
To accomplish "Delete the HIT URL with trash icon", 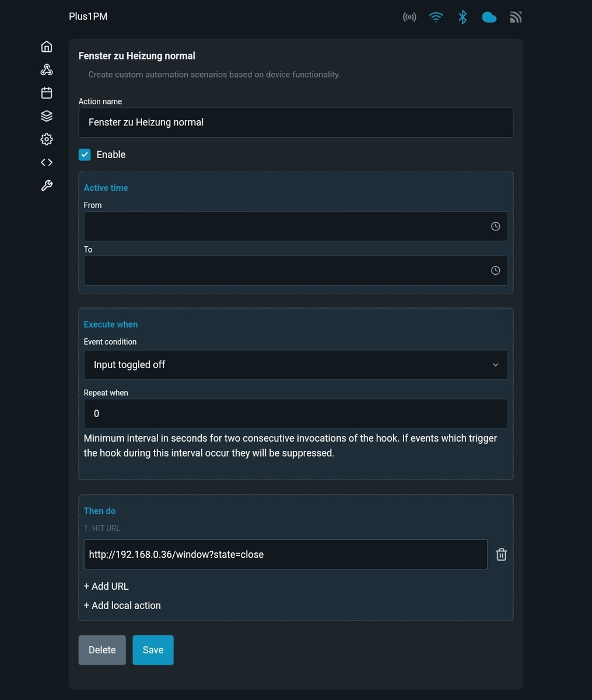I will click(x=501, y=555).
